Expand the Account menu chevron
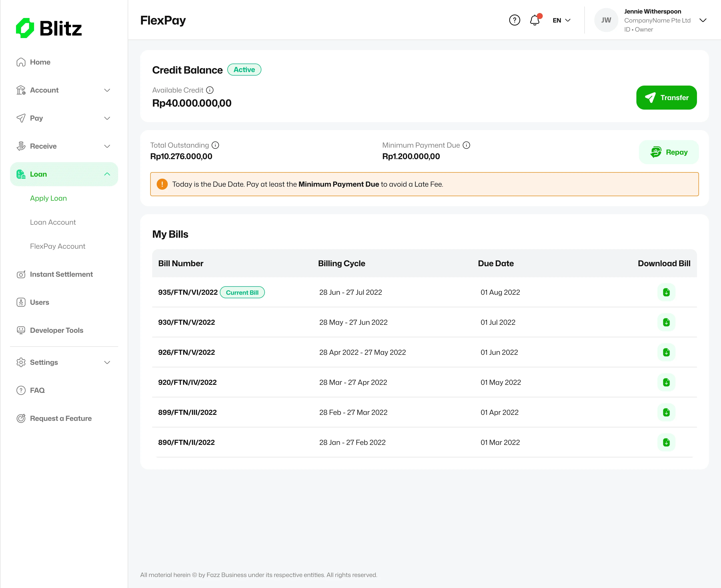 (107, 90)
